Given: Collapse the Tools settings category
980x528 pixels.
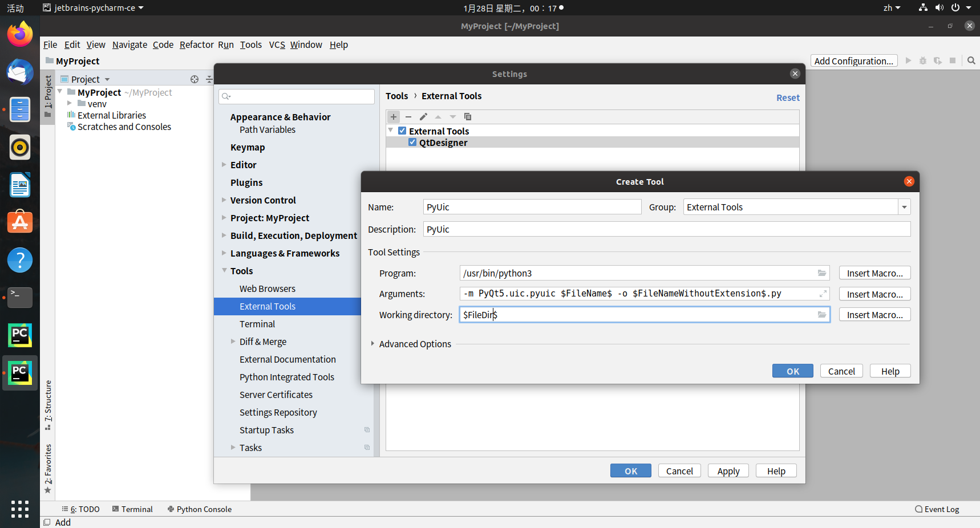Looking at the screenshot, I should 224,271.
